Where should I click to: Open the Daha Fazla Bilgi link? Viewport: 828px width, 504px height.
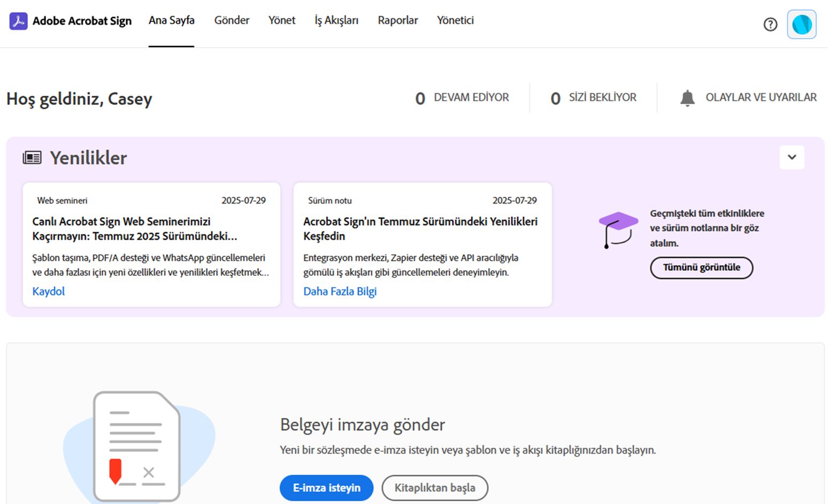tap(340, 291)
